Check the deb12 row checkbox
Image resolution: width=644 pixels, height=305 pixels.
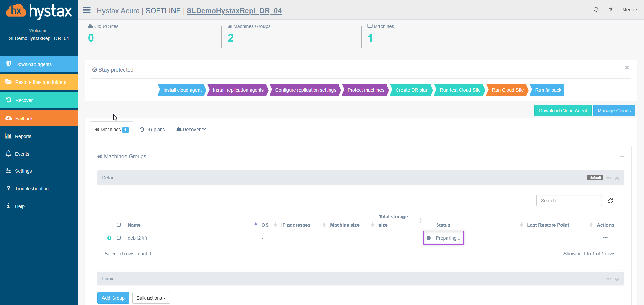119,238
